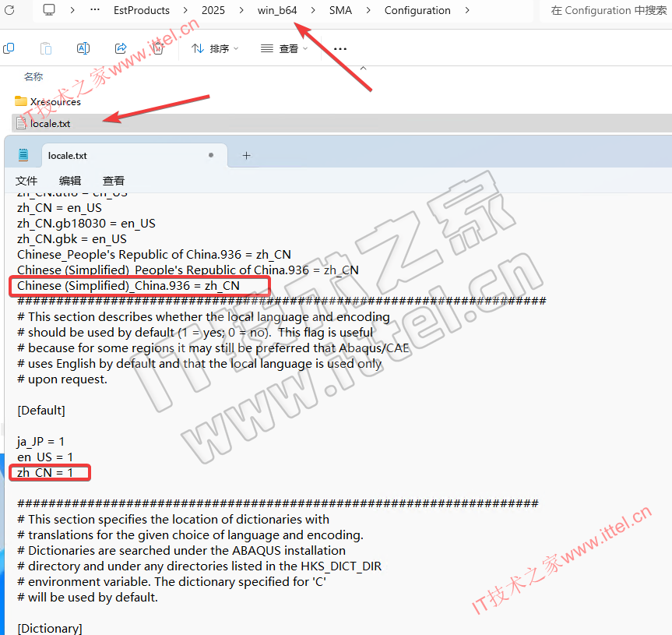Open the 查看 menu in Notepad
The height and width of the screenshot is (635, 672).
[114, 180]
